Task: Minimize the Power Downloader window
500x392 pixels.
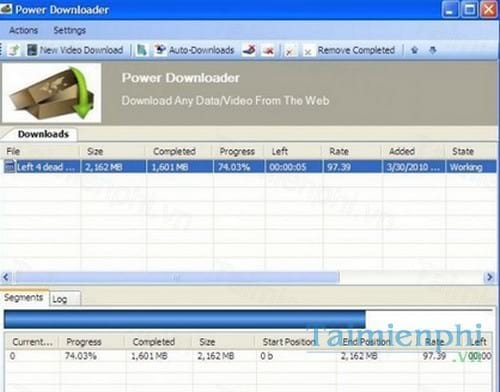Action: click(450, 9)
